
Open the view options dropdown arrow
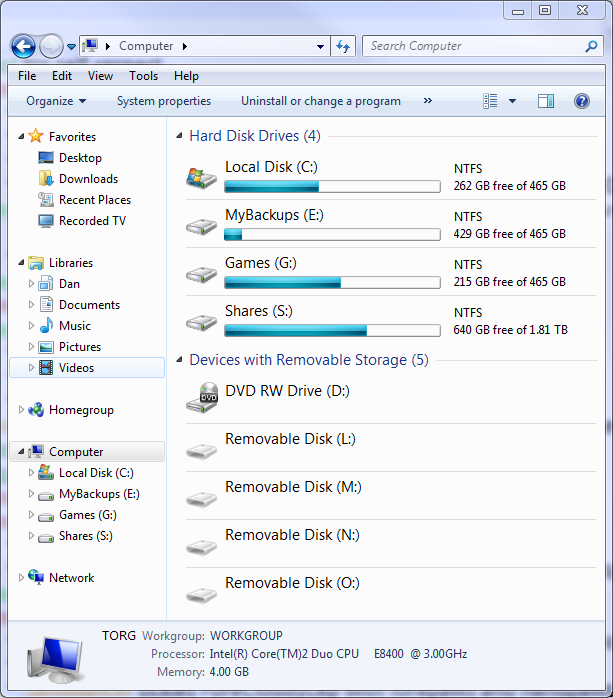[513, 101]
